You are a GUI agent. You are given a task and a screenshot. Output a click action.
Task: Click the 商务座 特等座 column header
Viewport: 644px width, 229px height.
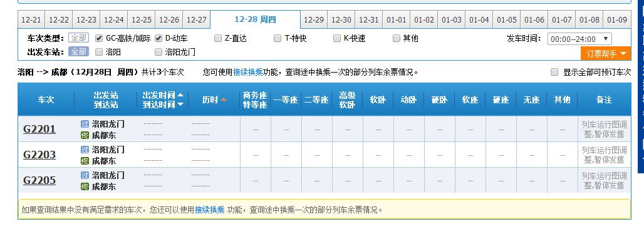[255, 99]
